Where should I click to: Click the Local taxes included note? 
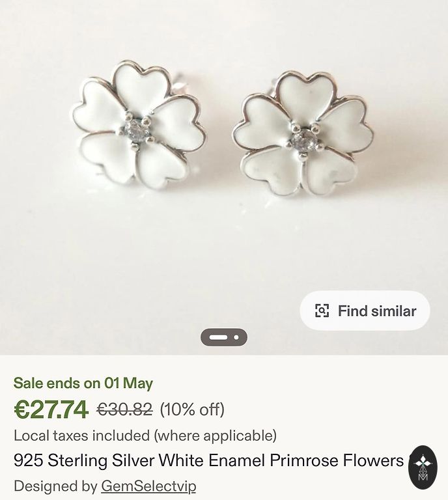(x=145, y=435)
